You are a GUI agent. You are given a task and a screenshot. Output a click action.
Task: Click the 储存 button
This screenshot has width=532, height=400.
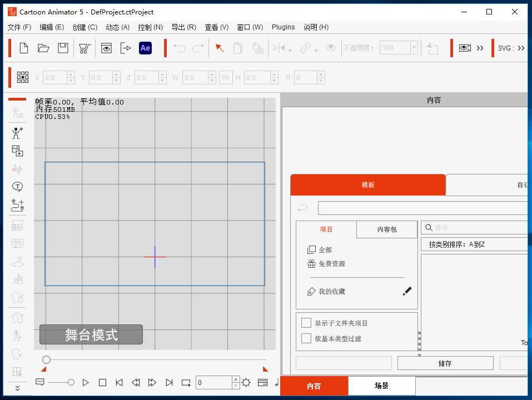(x=445, y=363)
